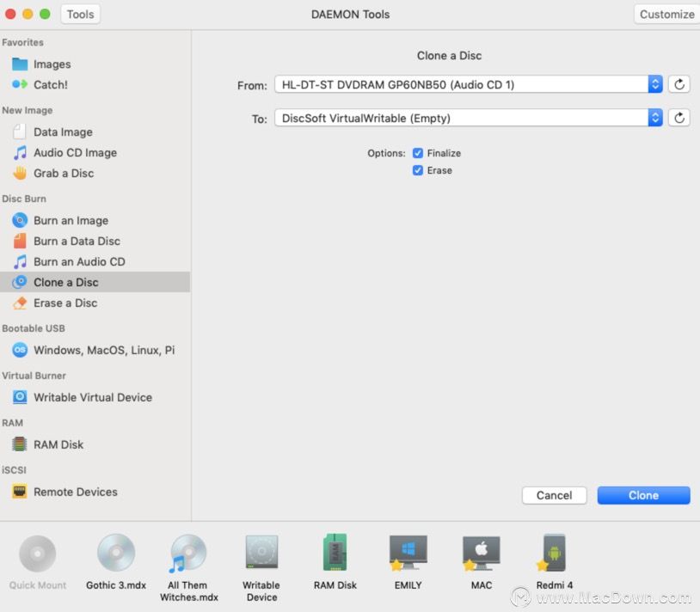
Task: Click the Writable Virtual Device label
Action: (x=93, y=397)
